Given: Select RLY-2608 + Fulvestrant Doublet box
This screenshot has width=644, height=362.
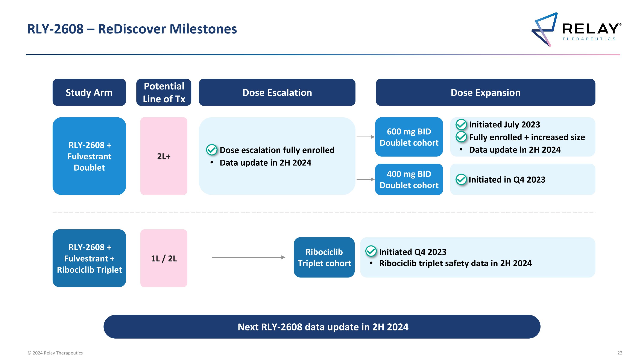Looking at the screenshot, I should pos(89,156).
